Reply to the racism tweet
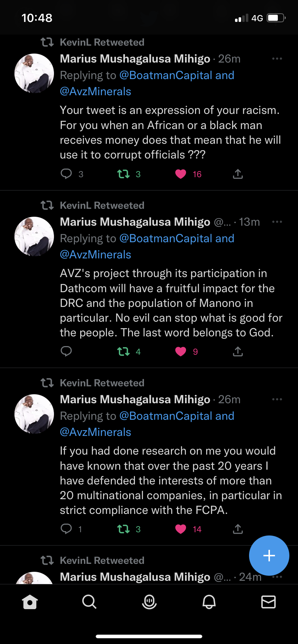 (x=66, y=174)
